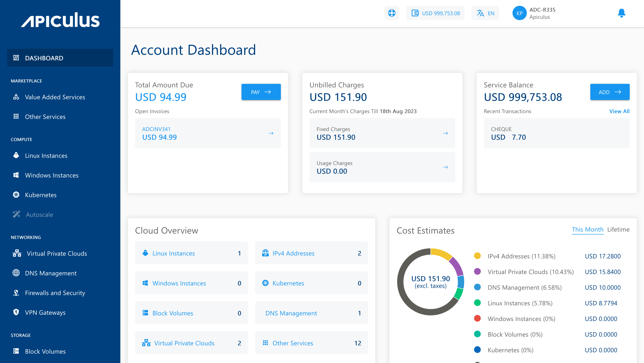Click the PAY button
Image resolution: width=644 pixels, height=363 pixels.
[x=261, y=92]
